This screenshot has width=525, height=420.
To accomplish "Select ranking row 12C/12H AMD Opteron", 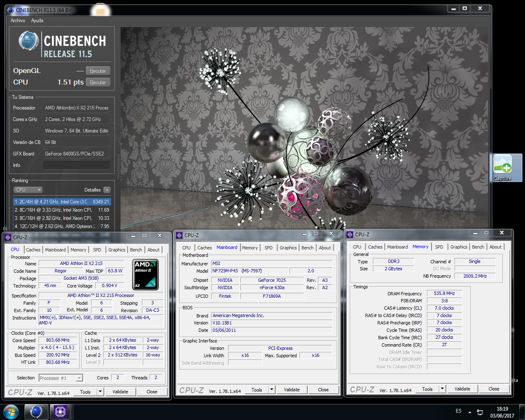I will click(62, 226).
